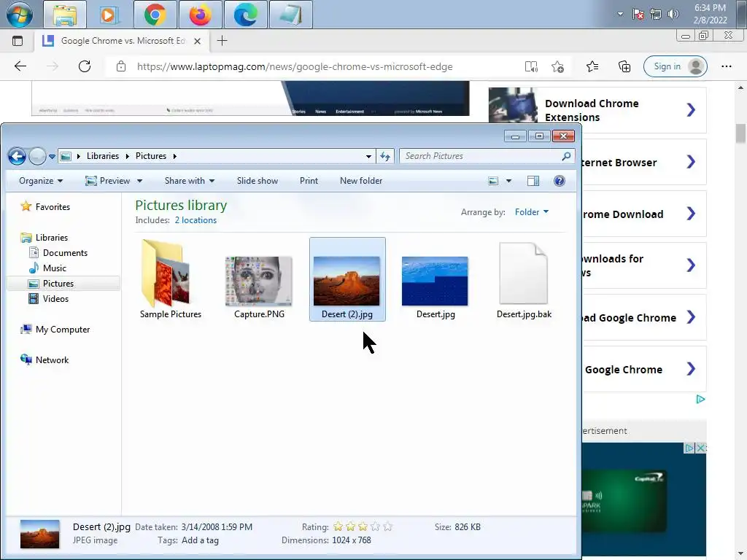Toggle the preview pane
Screen dimensions: 747x560
533,181
